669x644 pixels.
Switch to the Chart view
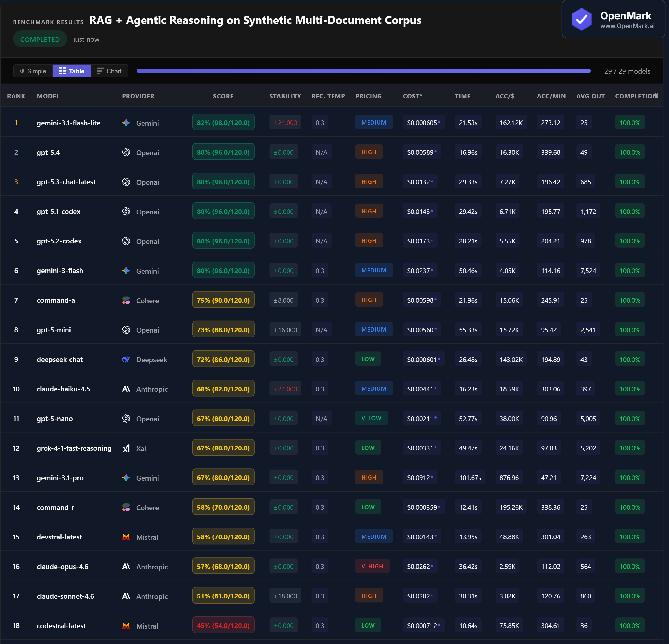pos(109,71)
